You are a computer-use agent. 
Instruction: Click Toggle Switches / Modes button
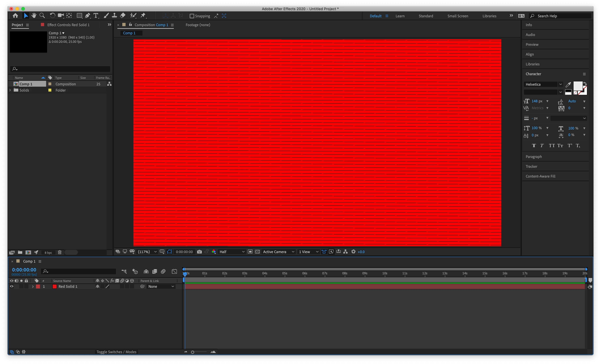point(116,352)
